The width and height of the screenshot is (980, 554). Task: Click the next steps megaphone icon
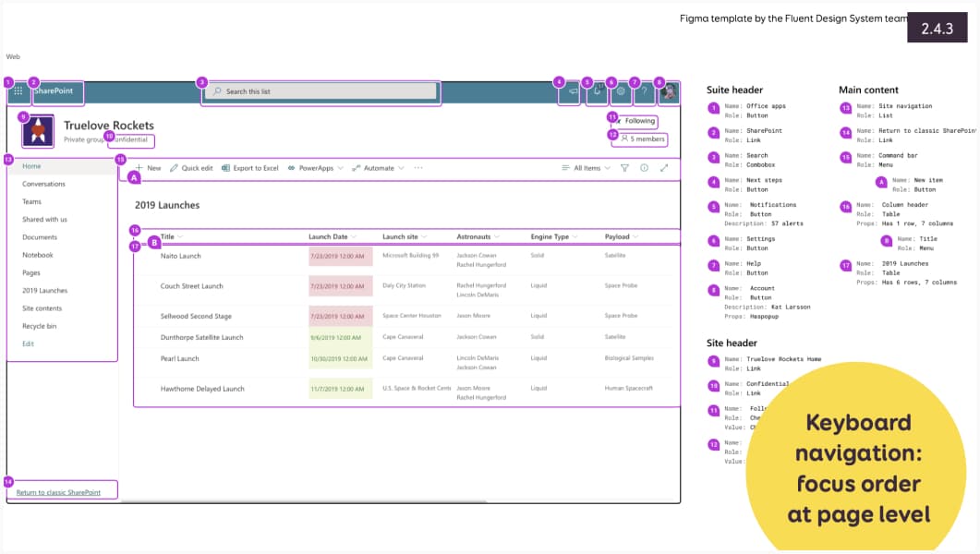point(572,92)
